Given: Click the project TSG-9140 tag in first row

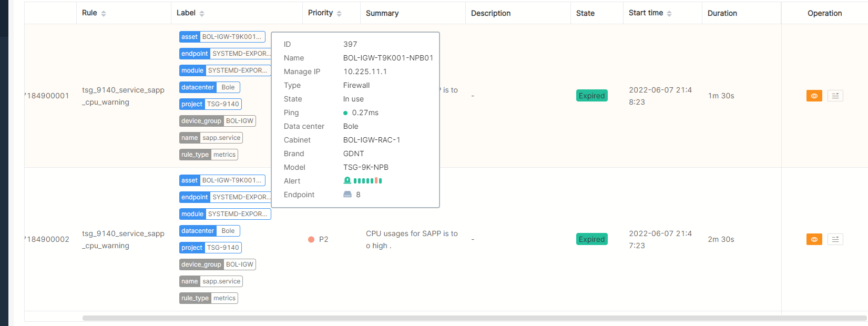Looking at the screenshot, I should [x=210, y=104].
